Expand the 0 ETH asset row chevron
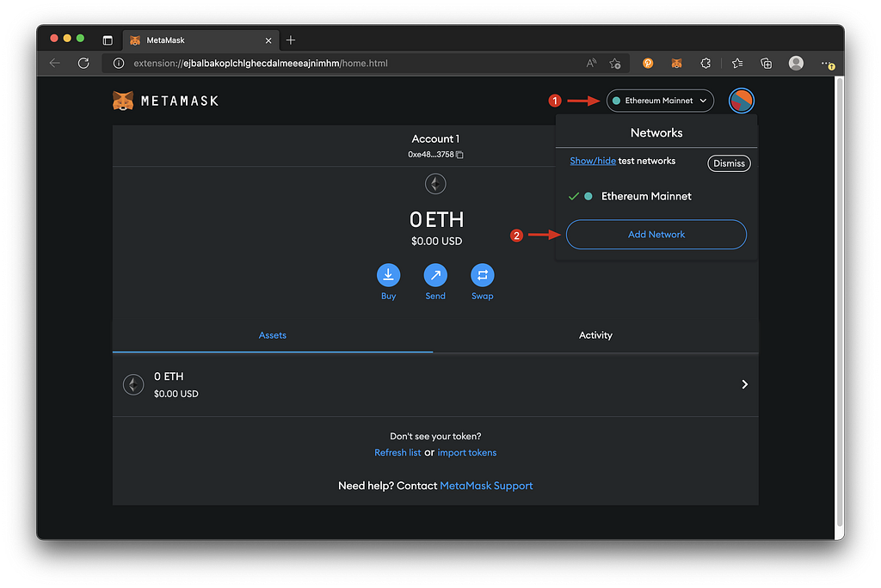Screen dimensions: 881x588 point(744,384)
